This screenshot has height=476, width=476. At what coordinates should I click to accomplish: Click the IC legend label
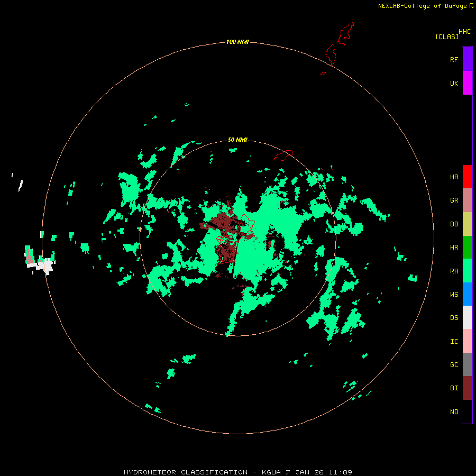coord(454,342)
